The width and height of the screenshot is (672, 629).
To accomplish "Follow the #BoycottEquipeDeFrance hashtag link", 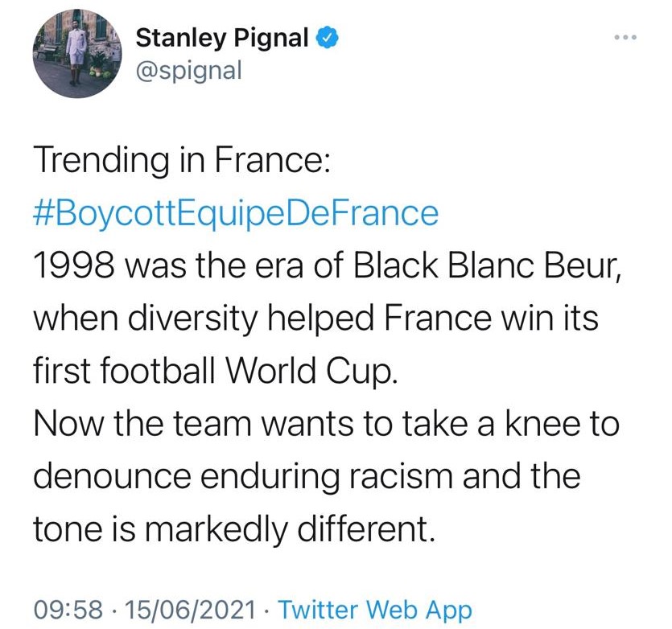I will 236,213.
